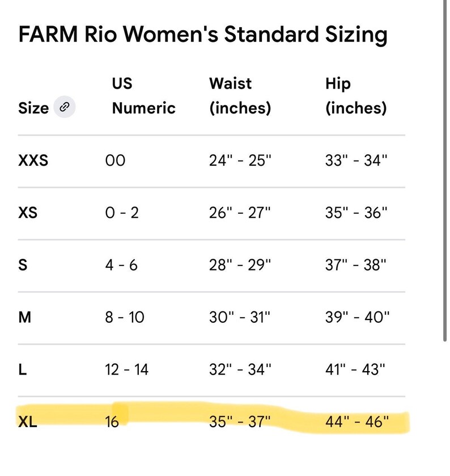Select the L size row label
Screen dimensions: 450x476
(x=23, y=369)
